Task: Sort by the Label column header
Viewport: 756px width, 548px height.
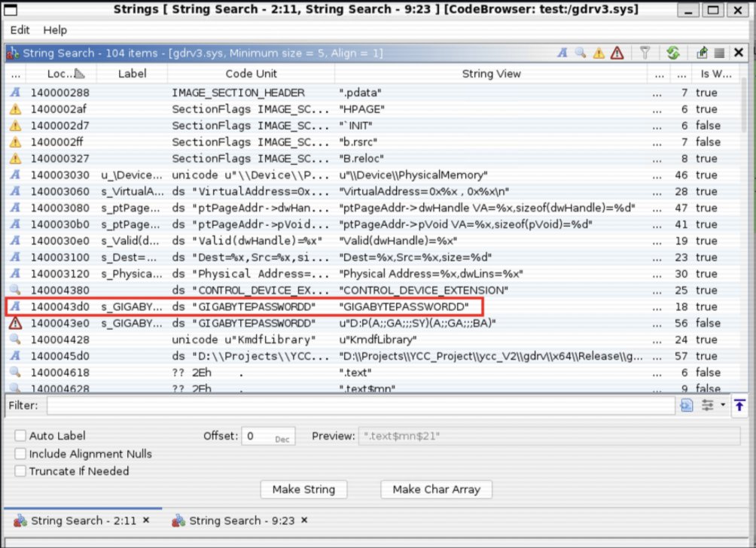Action: click(132, 74)
